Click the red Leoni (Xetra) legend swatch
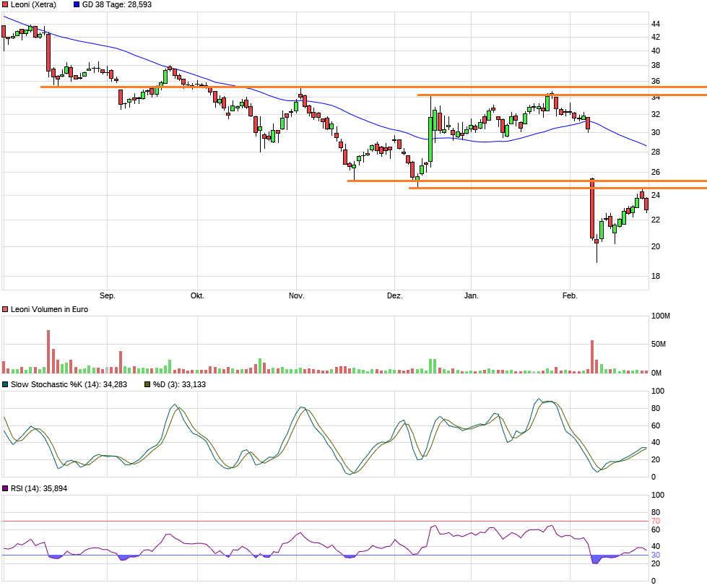This screenshot has height=588, width=707. coord(5,4)
